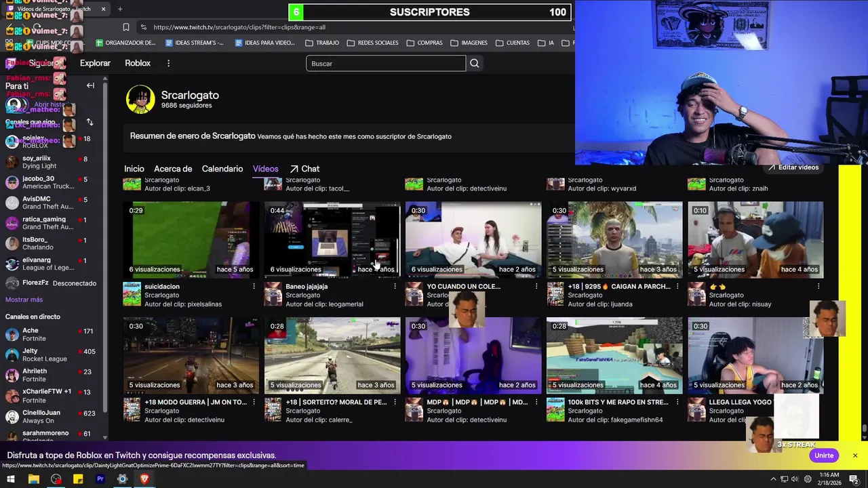The width and height of the screenshot is (868, 488).
Task: Open site information icon in address bar
Action: coord(143,27)
